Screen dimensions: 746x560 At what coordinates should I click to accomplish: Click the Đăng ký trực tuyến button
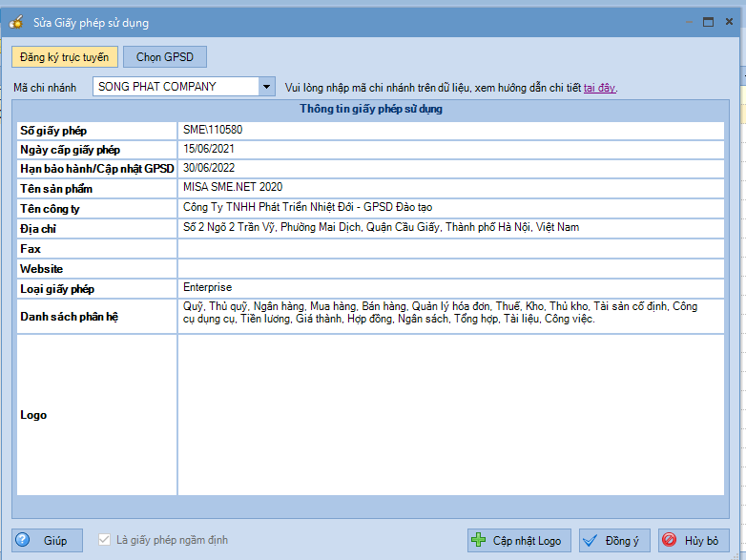click(65, 57)
